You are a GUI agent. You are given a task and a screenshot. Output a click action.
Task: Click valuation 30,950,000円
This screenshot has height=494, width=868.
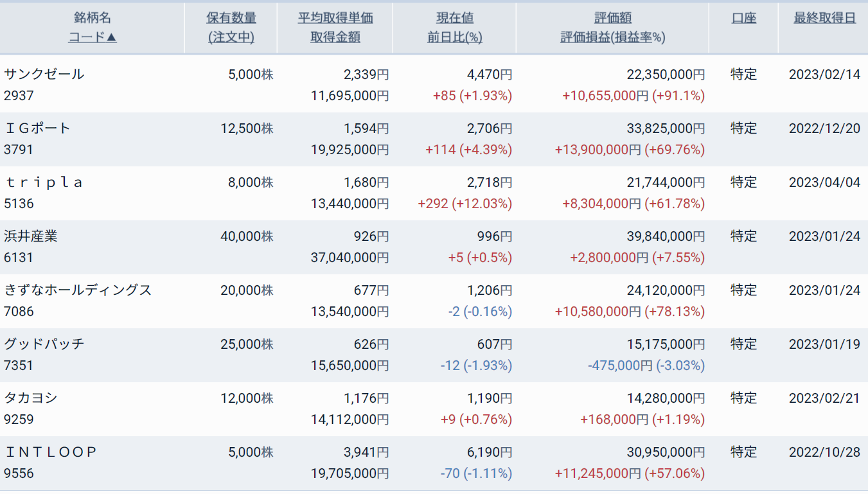pyautogui.click(x=666, y=452)
